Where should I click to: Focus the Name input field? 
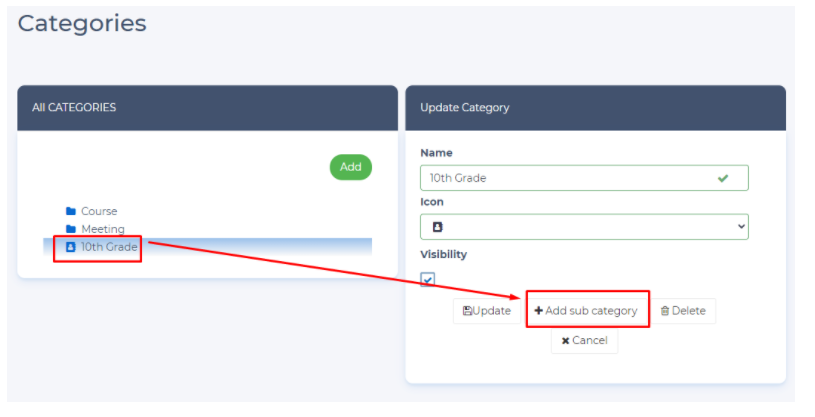(565, 178)
